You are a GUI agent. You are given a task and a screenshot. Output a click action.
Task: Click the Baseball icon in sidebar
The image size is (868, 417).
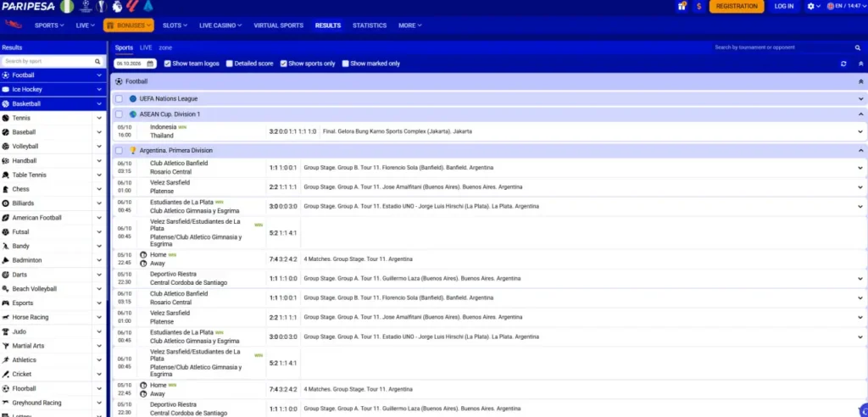(x=6, y=132)
